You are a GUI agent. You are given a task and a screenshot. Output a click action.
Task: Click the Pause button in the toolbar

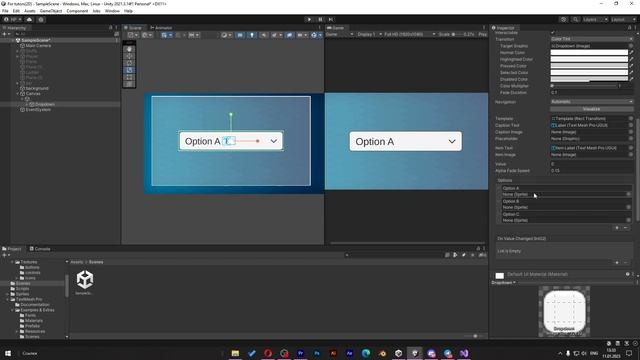[x=320, y=19]
